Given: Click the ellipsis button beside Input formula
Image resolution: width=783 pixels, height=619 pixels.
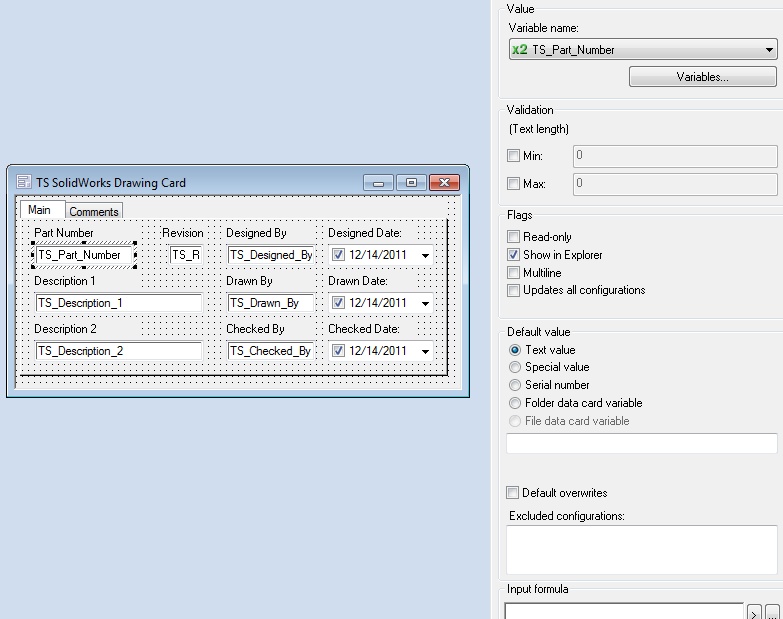Looking at the screenshot, I should (772, 612).
